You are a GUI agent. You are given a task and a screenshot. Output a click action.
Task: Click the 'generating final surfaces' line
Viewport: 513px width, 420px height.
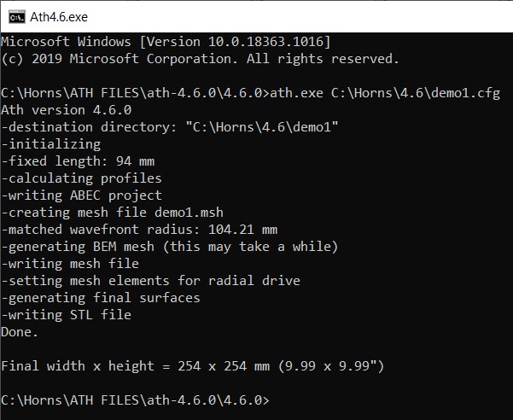point(101,298)
